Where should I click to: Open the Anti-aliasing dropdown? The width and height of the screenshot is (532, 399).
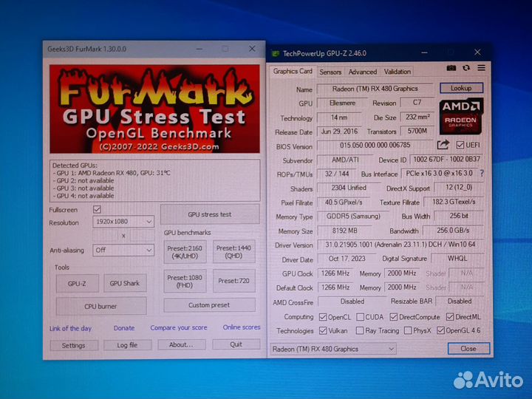click(123, 250)
